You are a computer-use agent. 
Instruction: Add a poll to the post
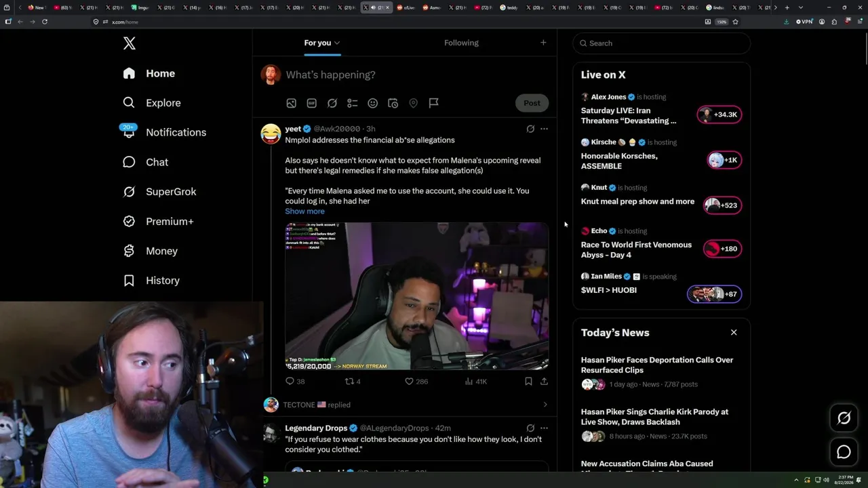click(352, 103)
